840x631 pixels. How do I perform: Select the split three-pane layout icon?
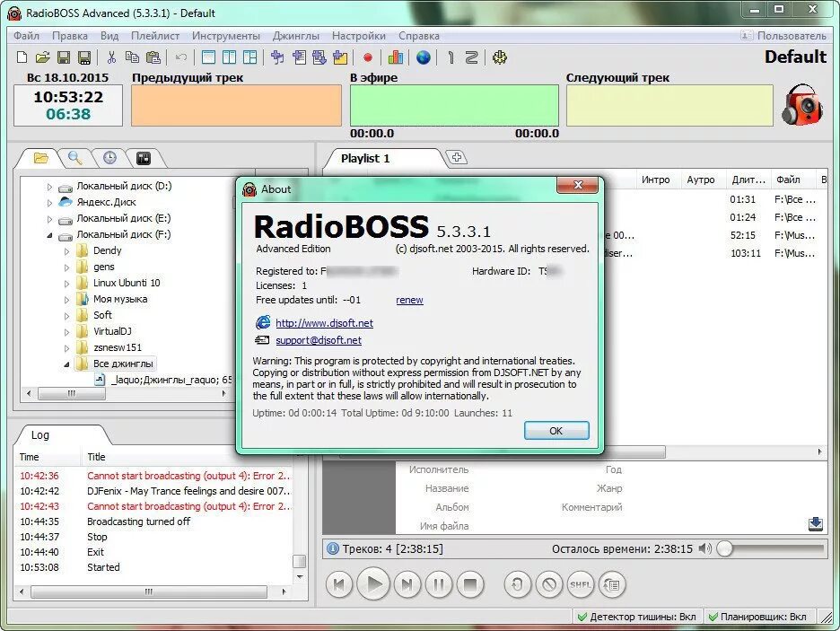coord(250,57)
